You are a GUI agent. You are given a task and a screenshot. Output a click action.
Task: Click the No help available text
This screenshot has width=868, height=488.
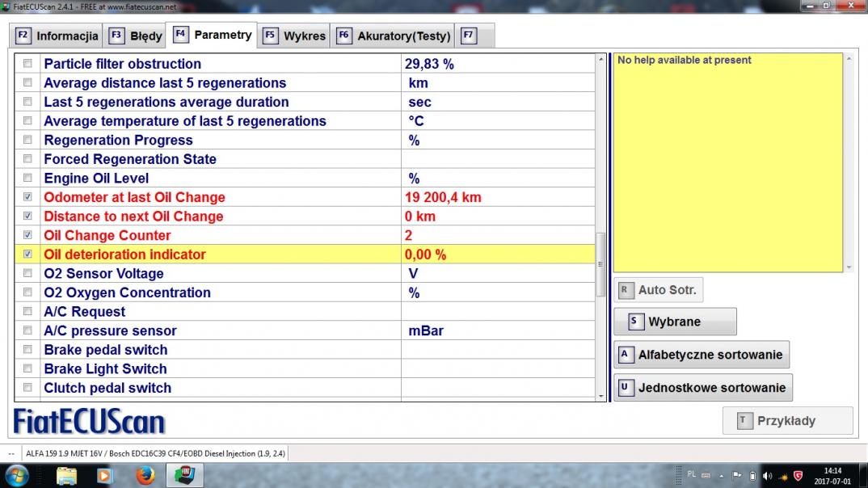tap(685, 60)
